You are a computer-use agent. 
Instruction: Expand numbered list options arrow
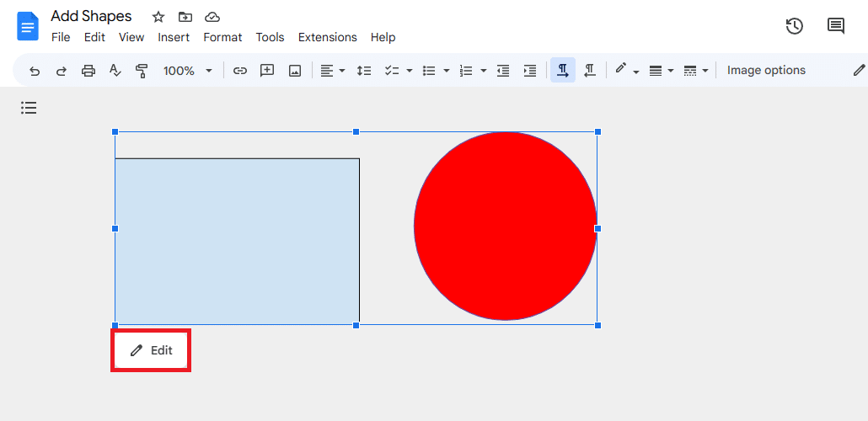pyautogui.click(x=484, y=71)
